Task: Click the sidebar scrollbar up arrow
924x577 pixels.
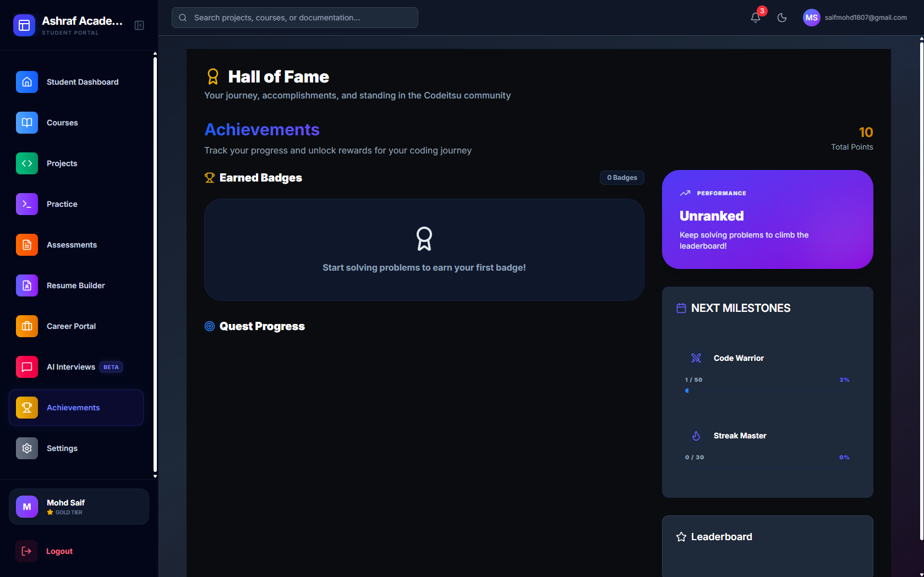Action: pos(155,54)
